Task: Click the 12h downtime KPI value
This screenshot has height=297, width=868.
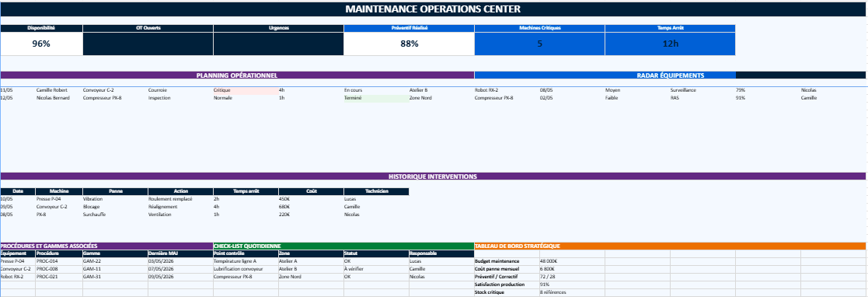Action: click(x=671, y=44)
